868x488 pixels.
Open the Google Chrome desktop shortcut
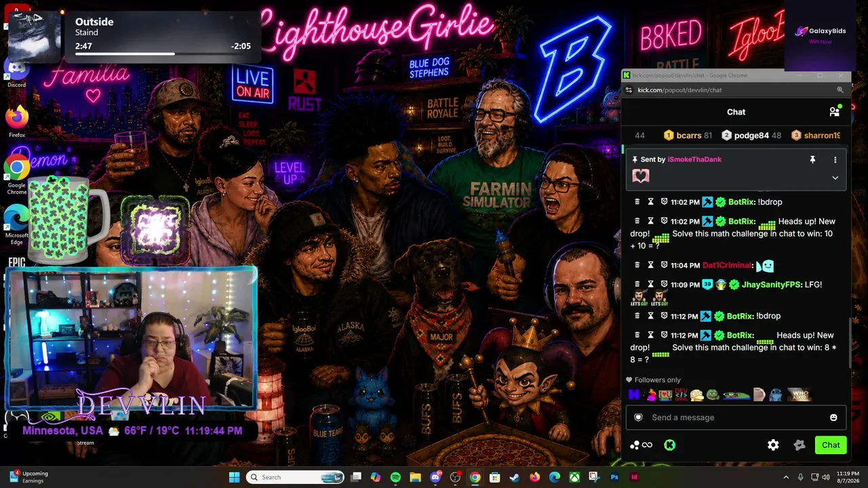point(17,174)
